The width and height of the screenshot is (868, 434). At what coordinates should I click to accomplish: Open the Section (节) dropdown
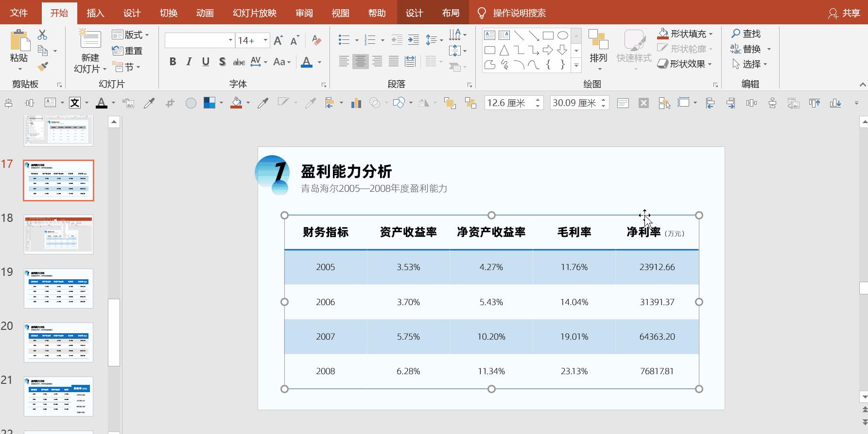[126, 67]
